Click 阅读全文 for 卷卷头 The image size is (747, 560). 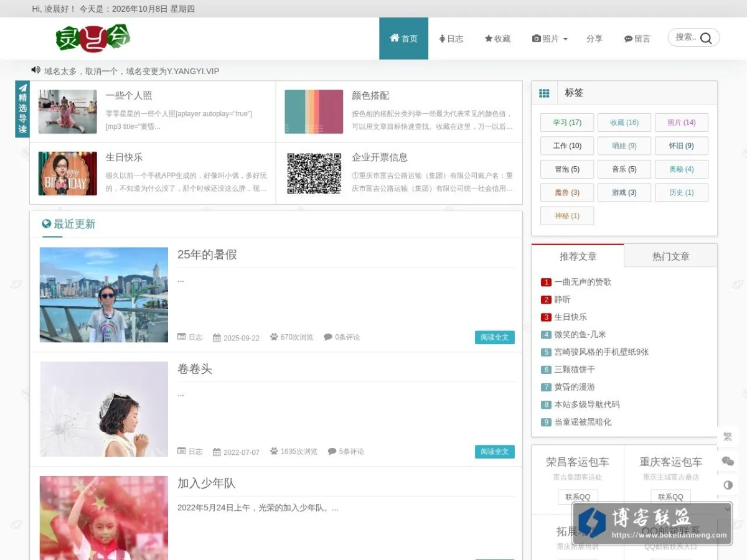(495, 452)
